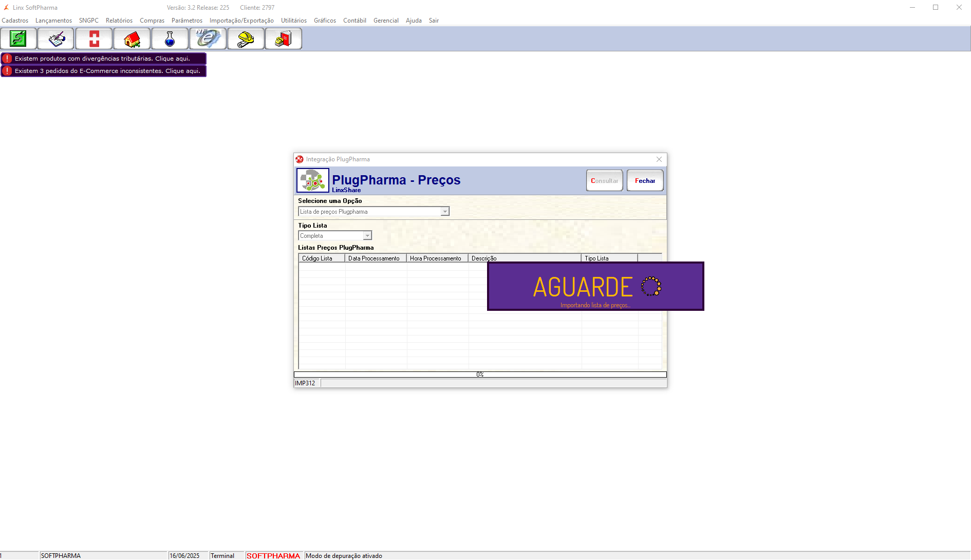Click the 0% import progress bar
Screen dimensions: 971x560
click(x=480, y=375)
